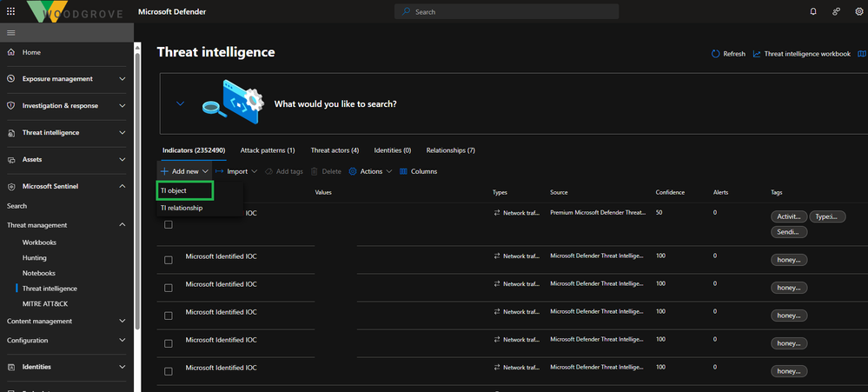Tick the checkbox of the fourth indicator row
868x392 pixels.
[x=169, y=316]
